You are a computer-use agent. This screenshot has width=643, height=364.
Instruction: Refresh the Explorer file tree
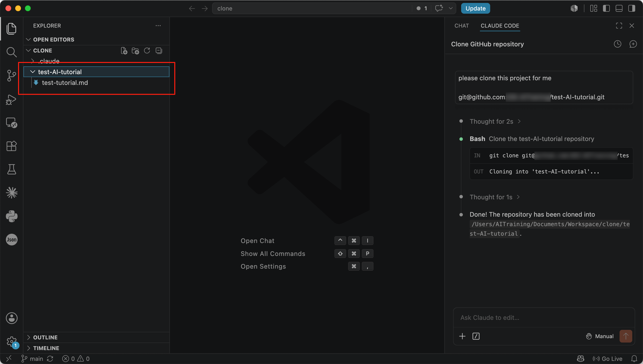(147, 51)
